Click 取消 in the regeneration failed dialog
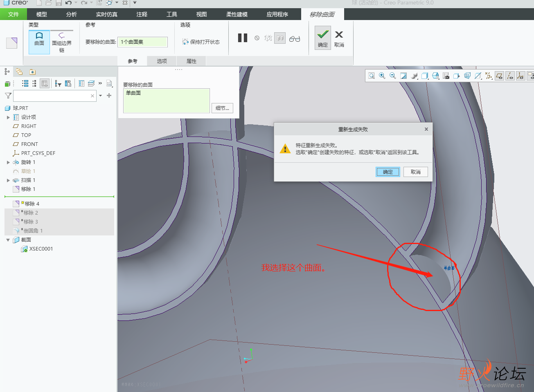 click(x=416, y=172)
